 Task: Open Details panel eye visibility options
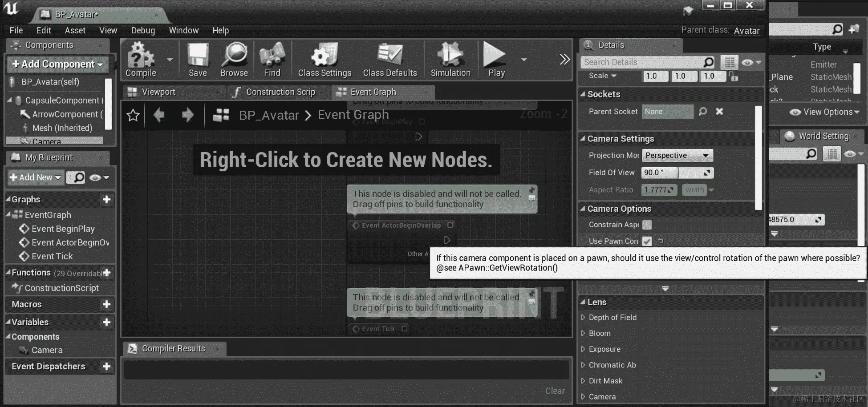pyautogui.click(x=751, y=62)
